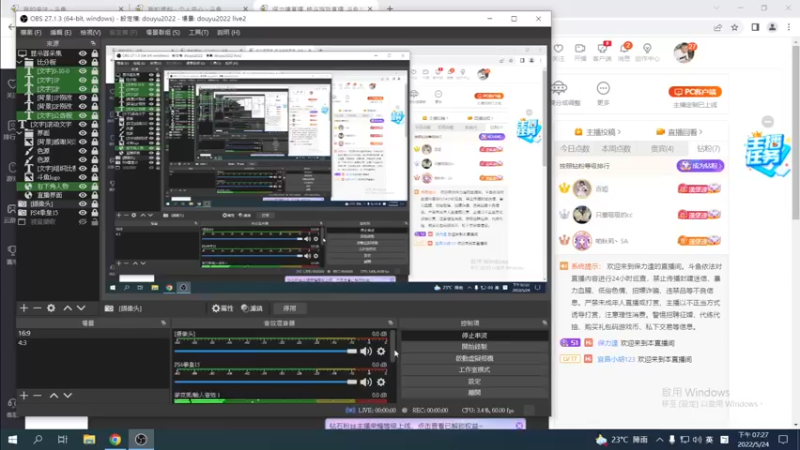Open 場景群組(S) menu in OBS

tap(163, 33)
